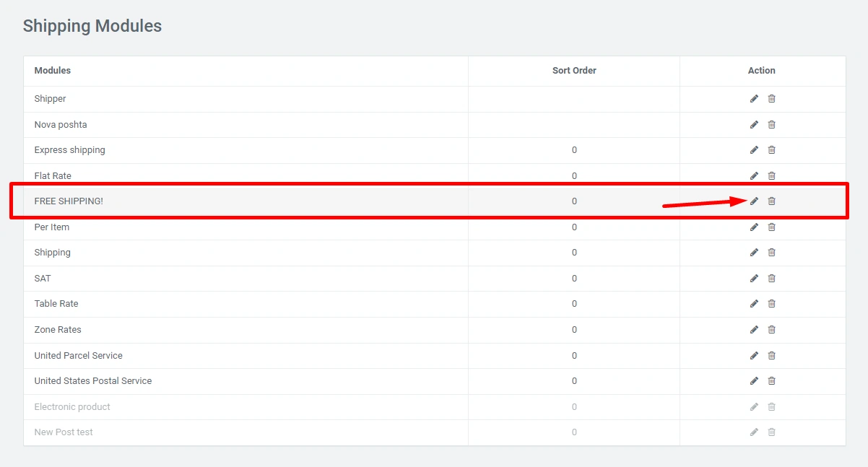
Task: Delete United States Postal Service module
Action: click(771, 381)
